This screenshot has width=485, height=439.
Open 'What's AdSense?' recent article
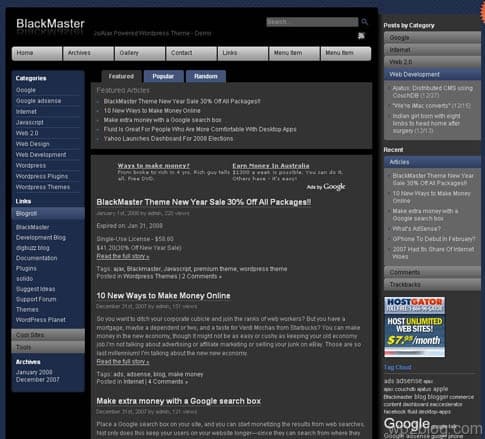click(x=416, y=229)
